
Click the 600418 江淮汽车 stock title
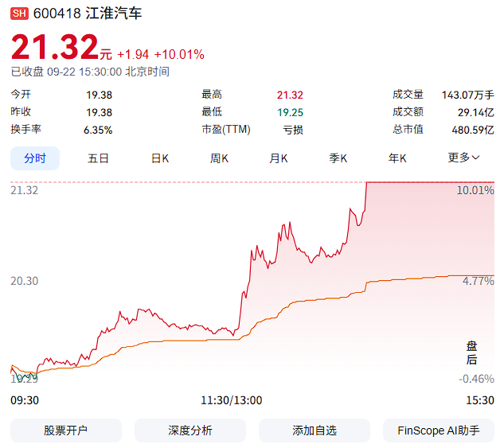(88, 14)
